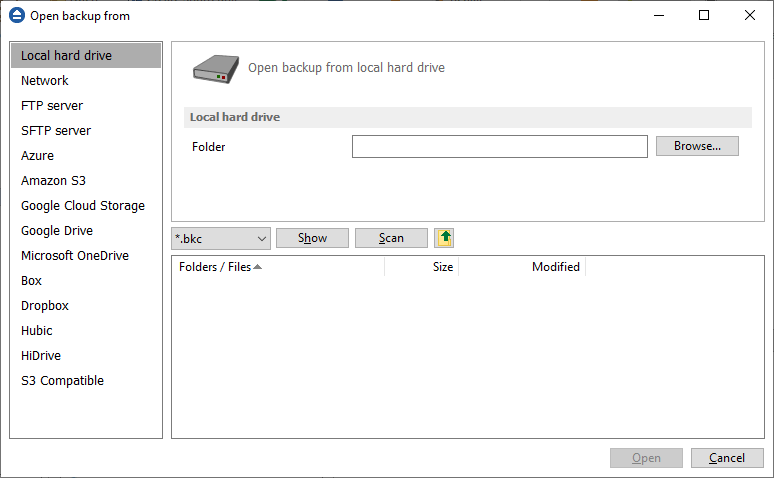Cancel the Open backup dialog
Screen dimensions: 774x478
[727, 458]
